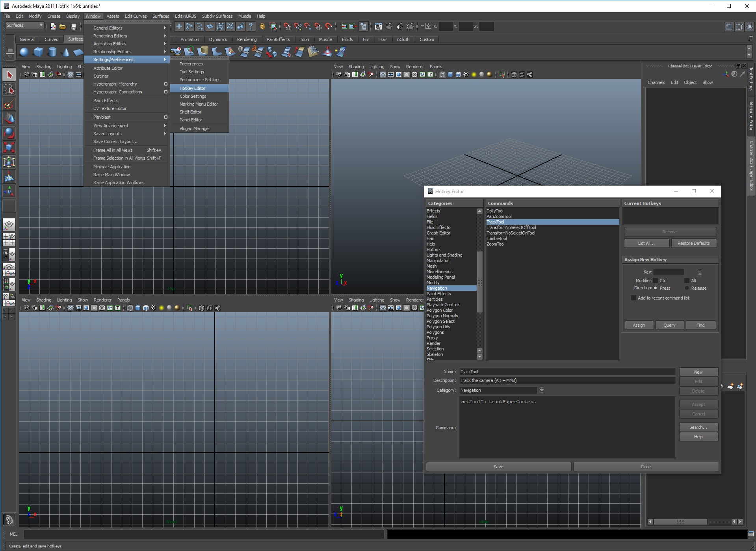
Task: Expand the View Arrangement submenu
Action: pos(127,126)
